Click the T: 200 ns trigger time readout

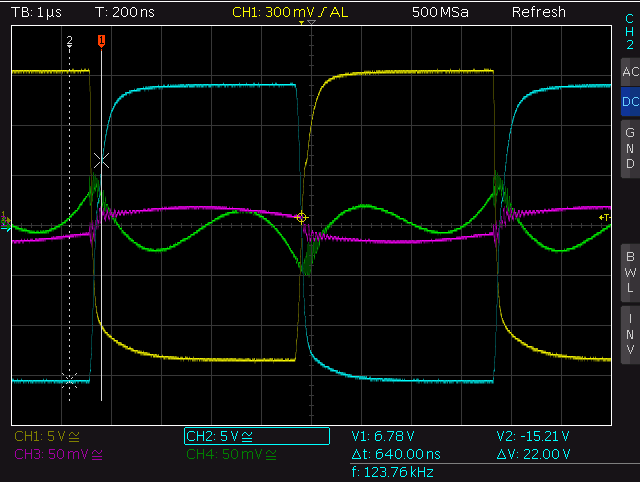pos(125,12)
